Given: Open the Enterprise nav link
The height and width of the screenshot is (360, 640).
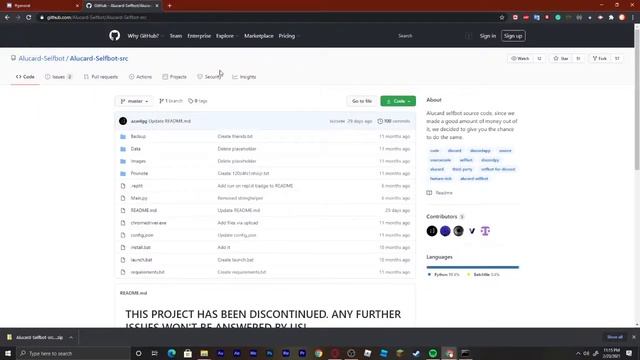Looking at the screenshot, I should [x=199, y=36].
